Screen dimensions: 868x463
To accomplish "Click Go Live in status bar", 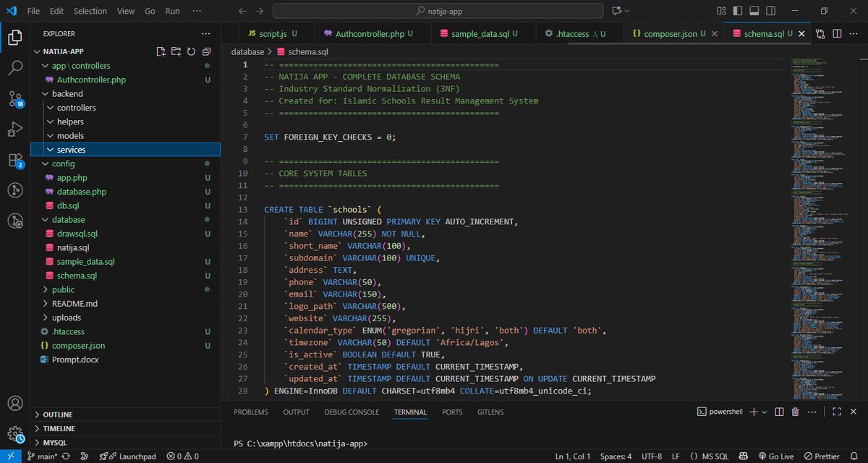I will 775,456.
